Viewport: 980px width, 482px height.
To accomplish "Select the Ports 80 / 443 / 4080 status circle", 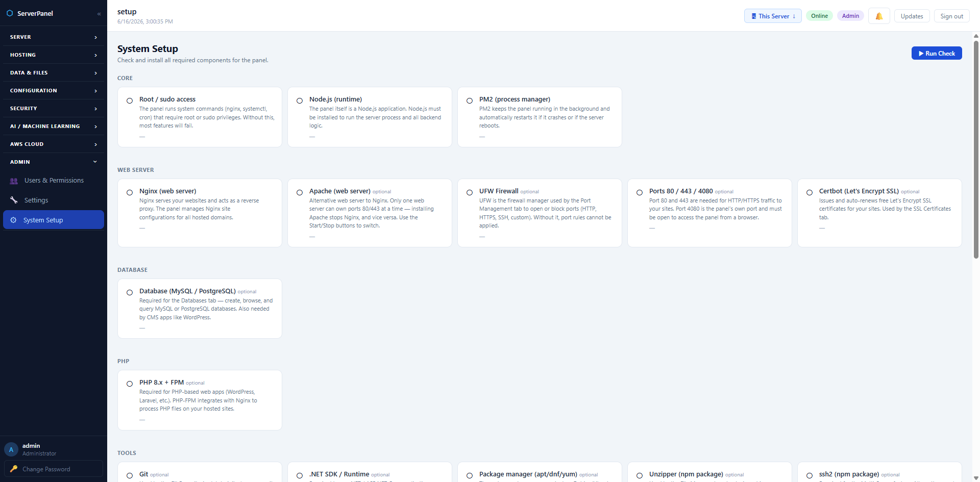I will click(640, 193).
